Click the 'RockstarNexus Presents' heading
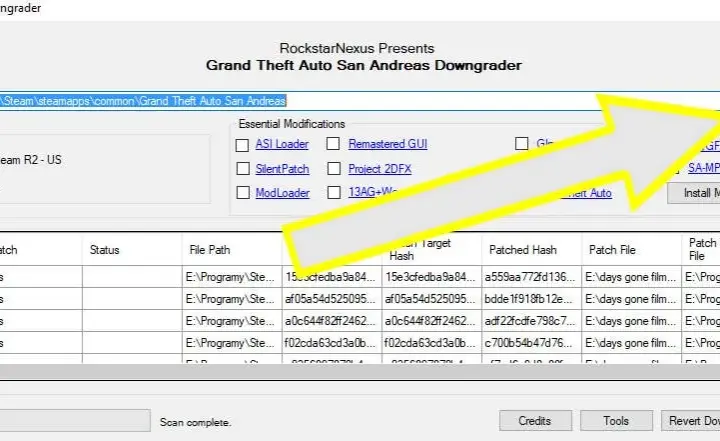 (x=357, y=48)
